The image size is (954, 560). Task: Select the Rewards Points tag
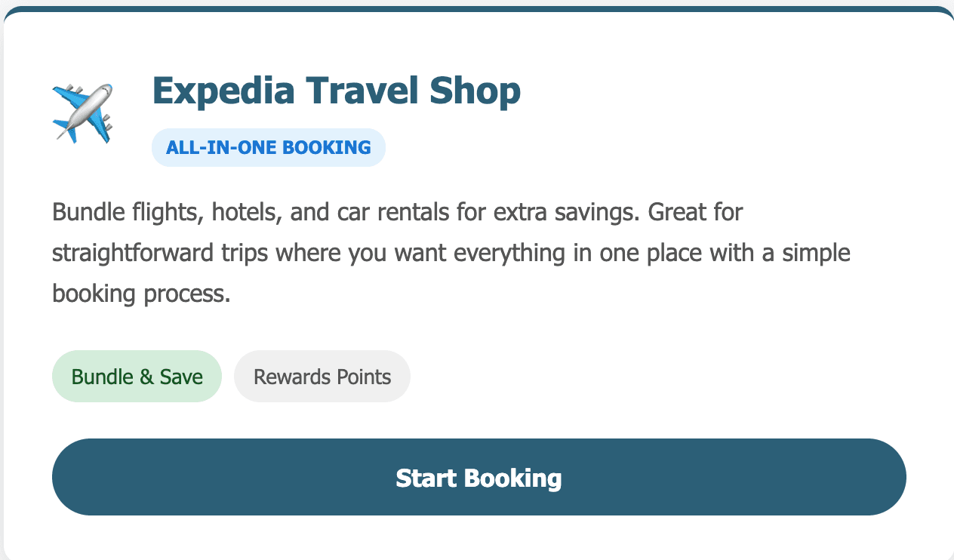(x=322, y=377)
